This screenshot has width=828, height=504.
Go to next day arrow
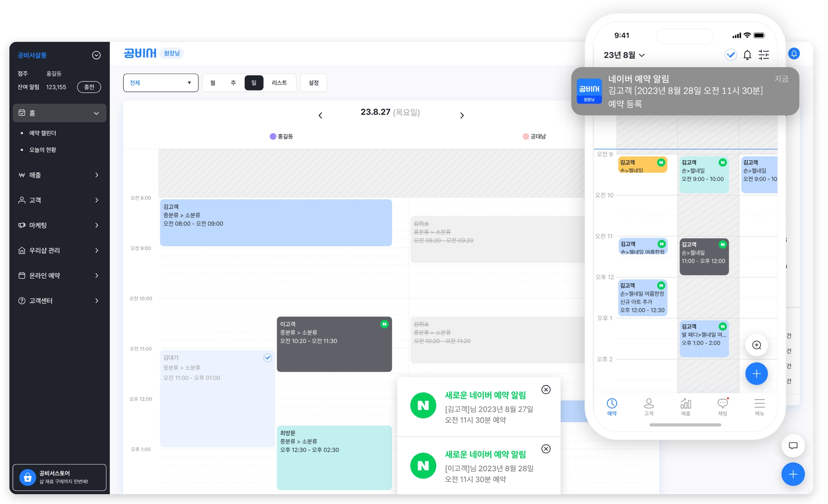462,116
